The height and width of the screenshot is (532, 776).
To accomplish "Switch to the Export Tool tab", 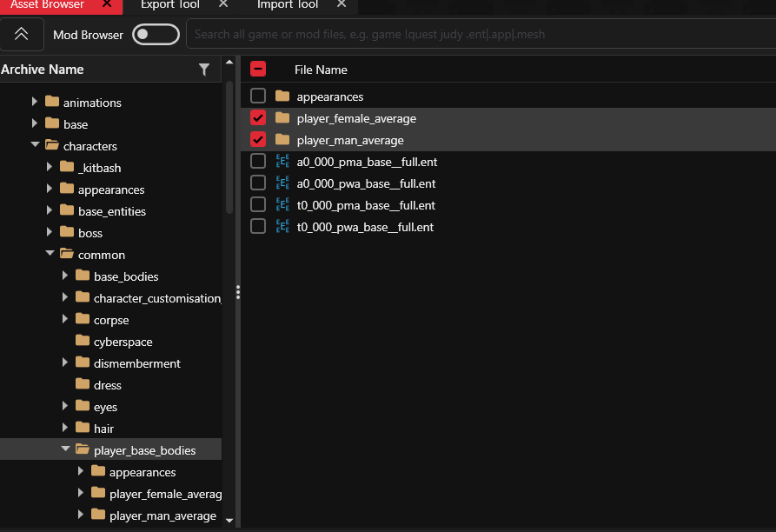I will [x=170, y=4].
